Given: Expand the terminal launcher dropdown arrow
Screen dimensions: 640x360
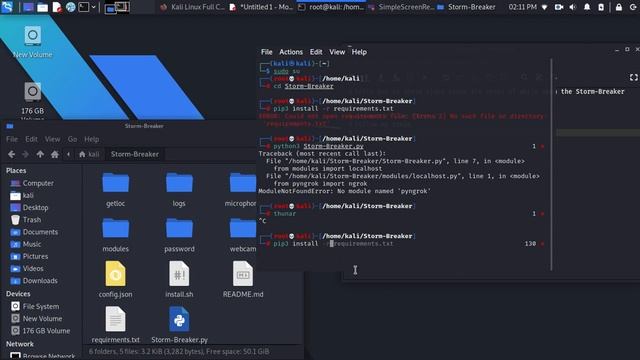Looking at the screenshot, I should pos(93,7).
